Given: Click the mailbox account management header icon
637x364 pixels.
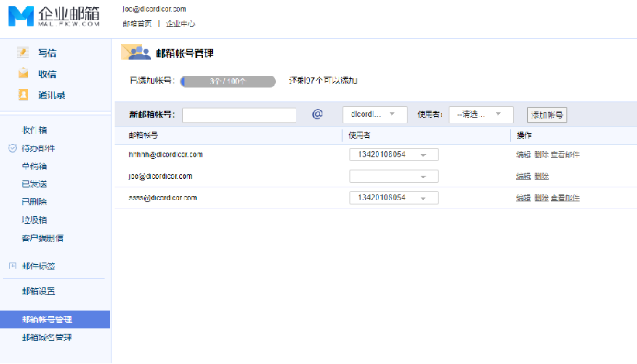Looking at the screenshot, I should tap(136, 53).
